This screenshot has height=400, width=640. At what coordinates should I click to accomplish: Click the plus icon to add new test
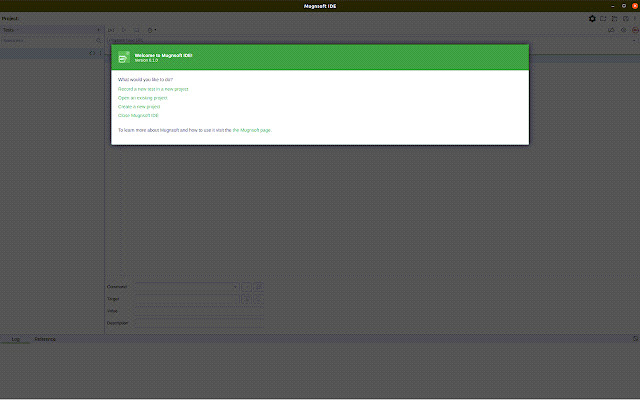click(x=98, y=30)
